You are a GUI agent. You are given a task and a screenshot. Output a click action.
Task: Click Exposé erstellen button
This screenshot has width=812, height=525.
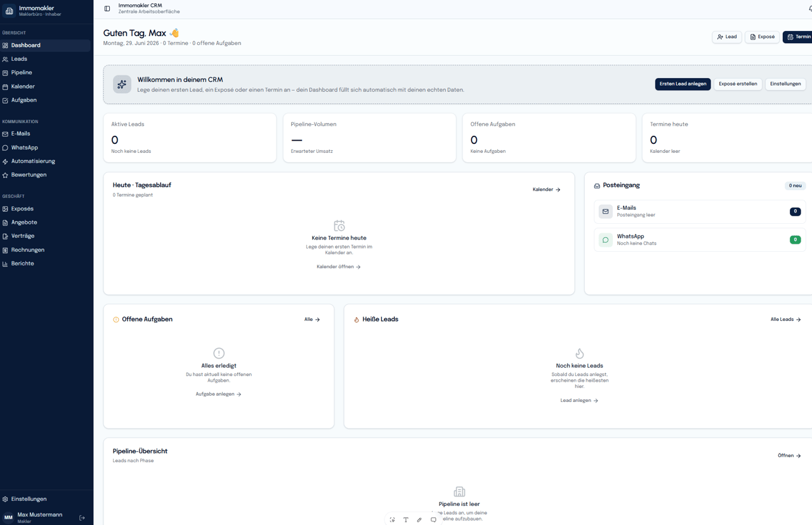click(738, 84)
